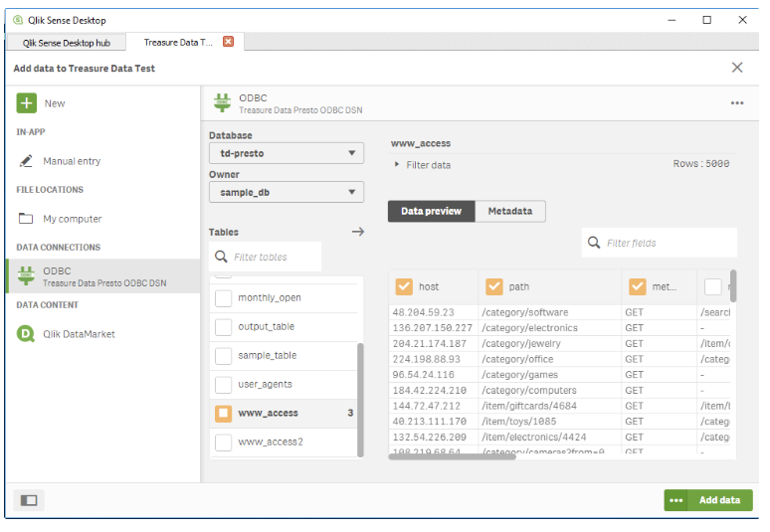Image resolution: width=770 pixels, height=532 pixels.
Task: Open the Owner sample_db dropdown
Action: 287,193
